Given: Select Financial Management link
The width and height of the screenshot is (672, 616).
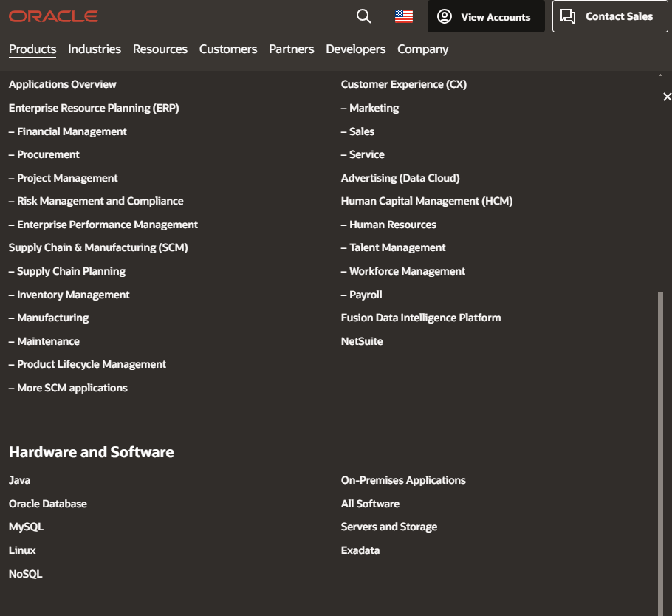Looking at the screenshot, I should click(x=68, y=131).
